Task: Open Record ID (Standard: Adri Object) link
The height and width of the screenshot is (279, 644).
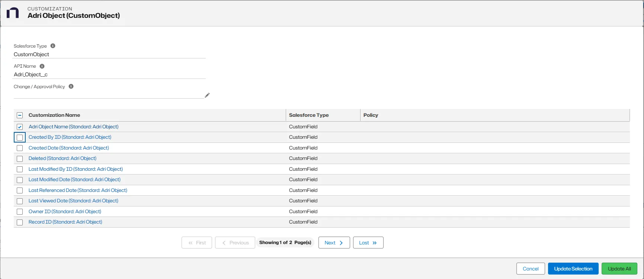Action: point(65,222)
